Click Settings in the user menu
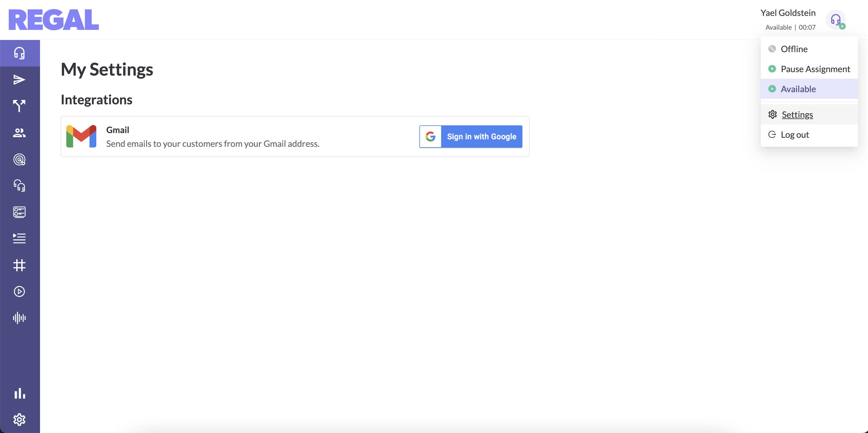The height and width of the screenshot is (433, 868). pos(797,115)
